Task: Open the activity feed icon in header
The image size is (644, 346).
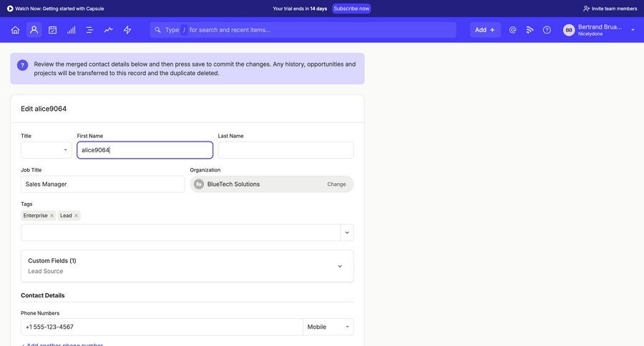Action: click(530, 30)
